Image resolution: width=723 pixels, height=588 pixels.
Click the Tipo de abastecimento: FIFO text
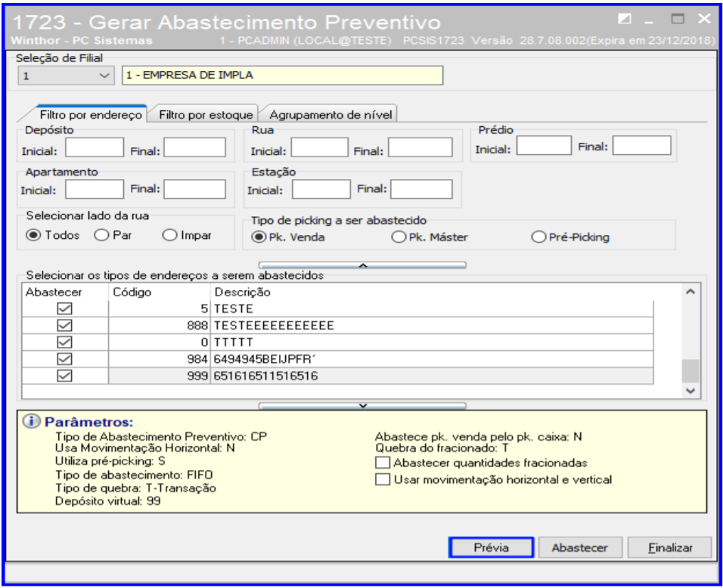[x=134, y=475]
